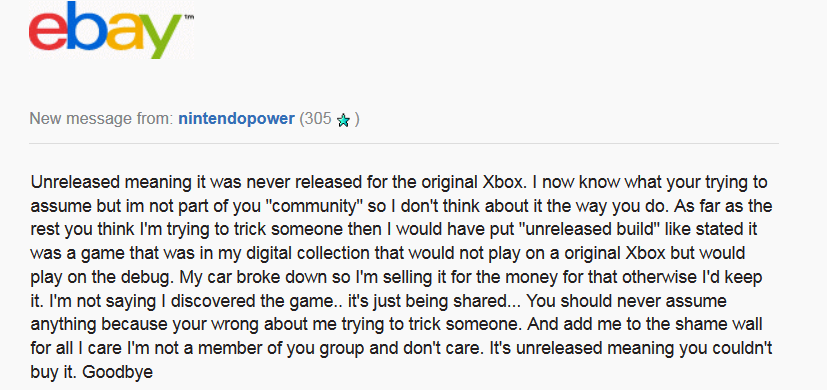This screenshot has height=390, width=827.
Task: Open the nintendopower sender profile link
Action: (x=236, y=119)
